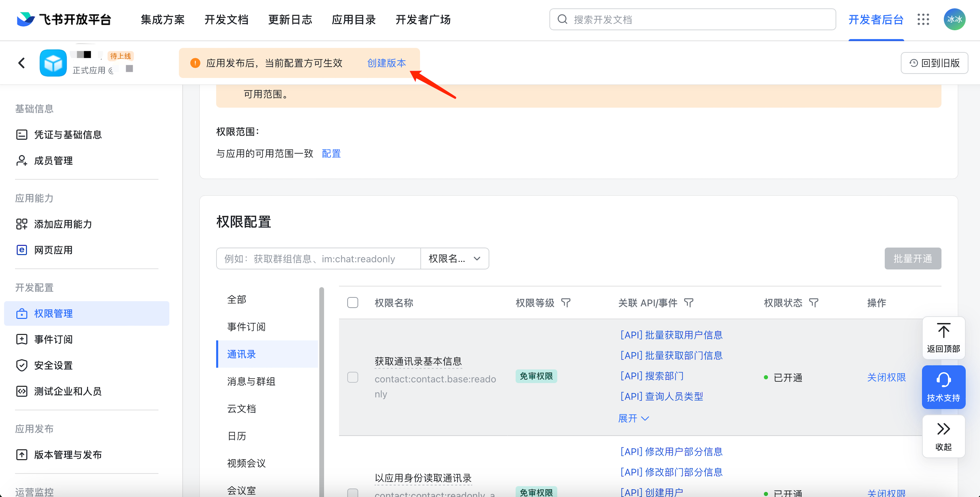The image size is (980, 497).
Task: Click the 返回顶部 up-arrow button
Action: 944,338
